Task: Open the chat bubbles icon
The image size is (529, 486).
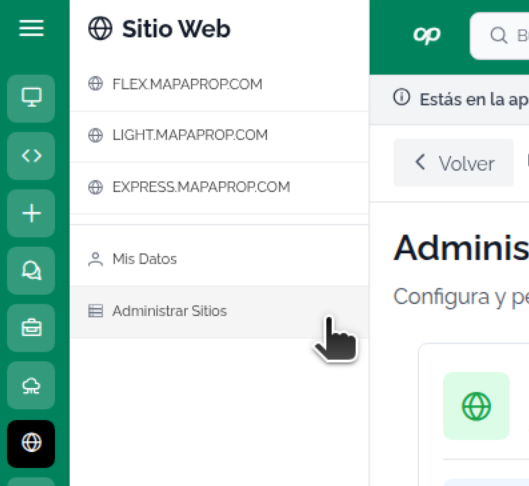Action: (x=31, y=270)
